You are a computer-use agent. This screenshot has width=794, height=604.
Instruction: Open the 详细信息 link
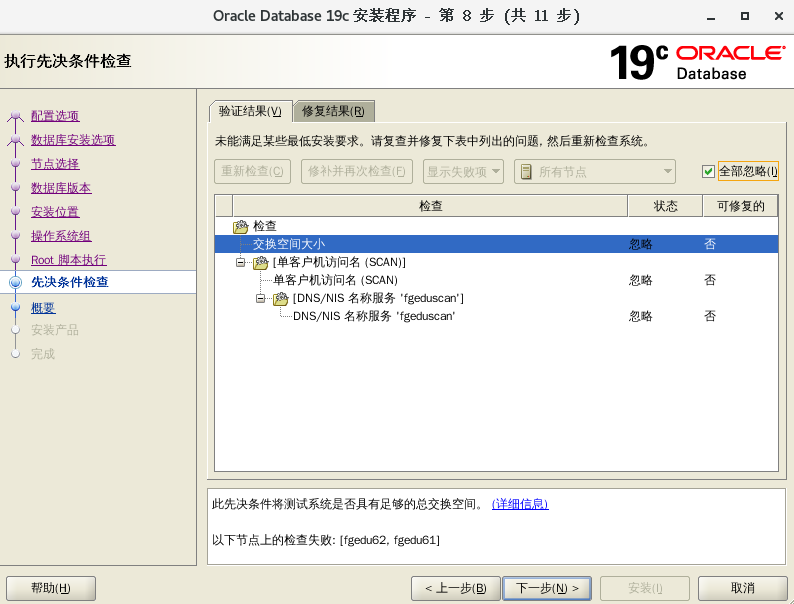pos(520,504)
